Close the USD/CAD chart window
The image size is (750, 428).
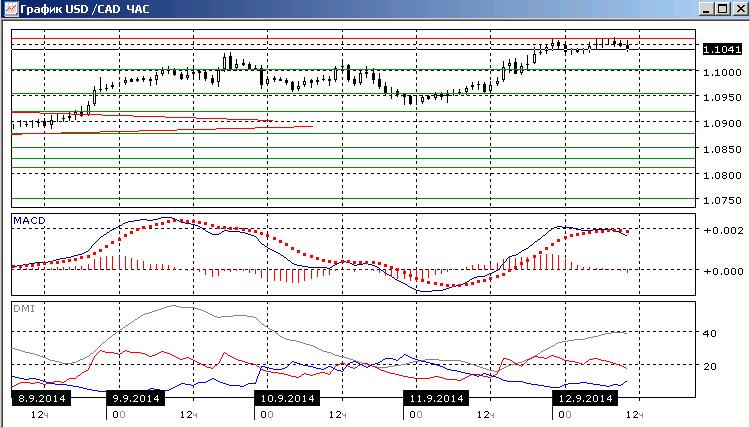click(740, 9)
